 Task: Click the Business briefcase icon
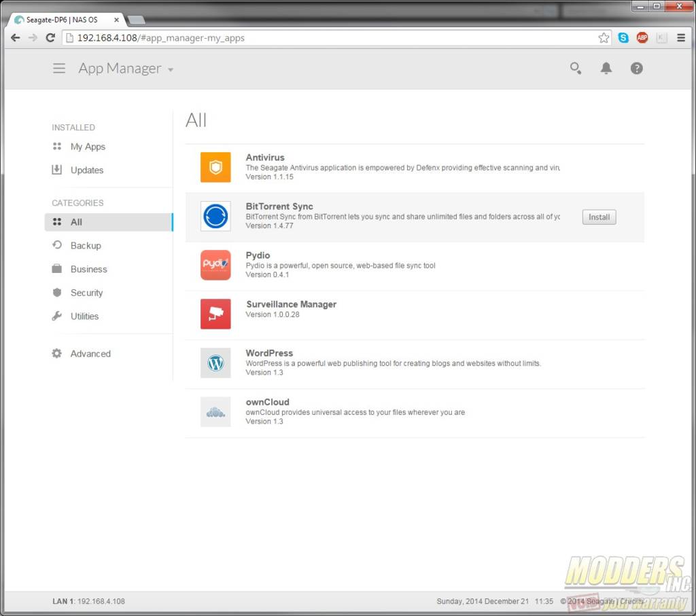pyautogui.click(x=57, y=269)
